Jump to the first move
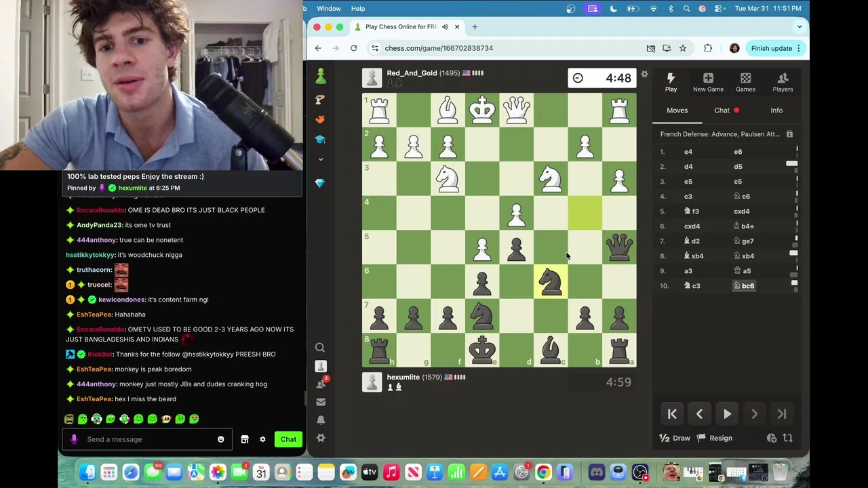This screenshot has width=868, height=488. click(x=672, y=414)
